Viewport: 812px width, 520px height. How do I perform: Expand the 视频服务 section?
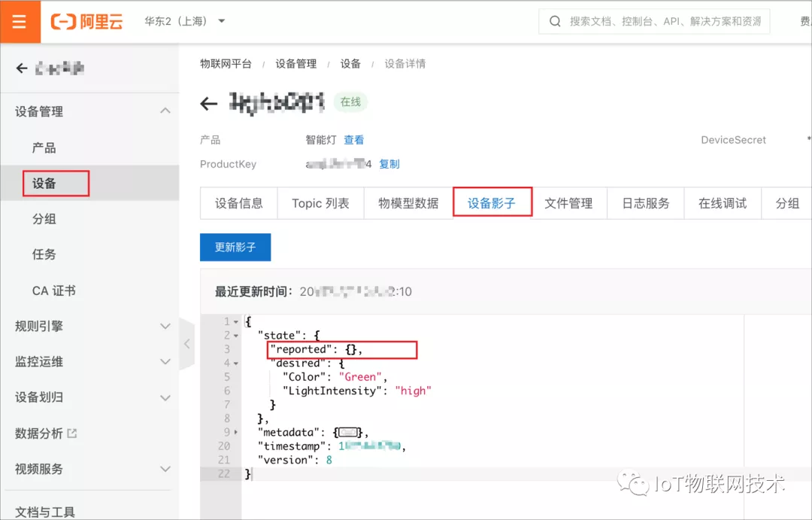[90, 469]
